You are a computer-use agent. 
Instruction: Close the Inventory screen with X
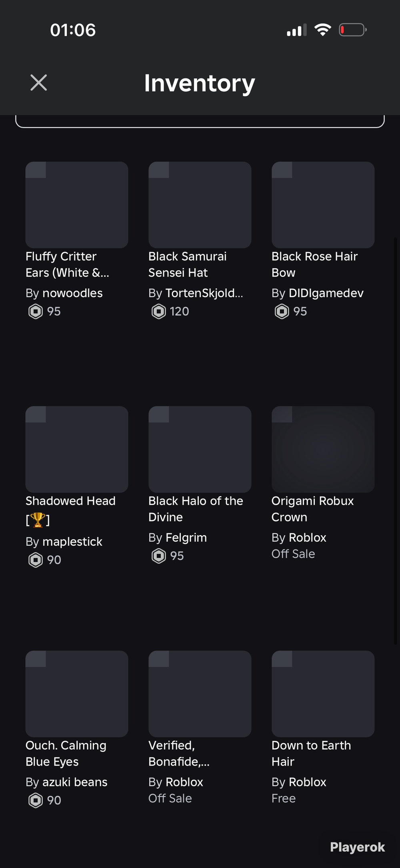39,82
